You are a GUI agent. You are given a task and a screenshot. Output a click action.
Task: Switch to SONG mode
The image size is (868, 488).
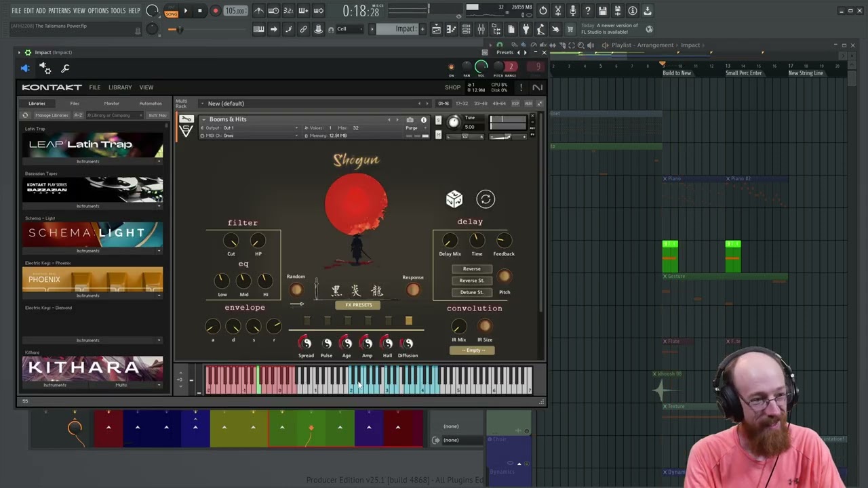tap(171, 14)
